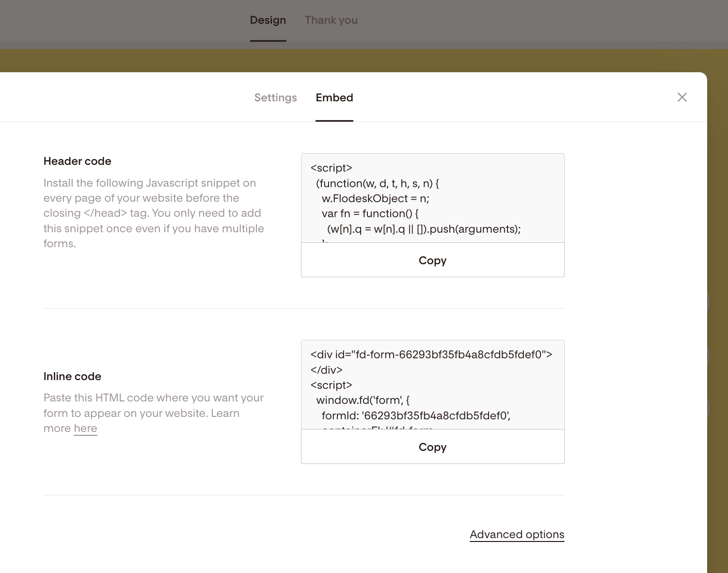The height and width of the screenshot is (573, 728).
Task: Close the embed dialog with the X icon
Action: click(x=682, y=97)
